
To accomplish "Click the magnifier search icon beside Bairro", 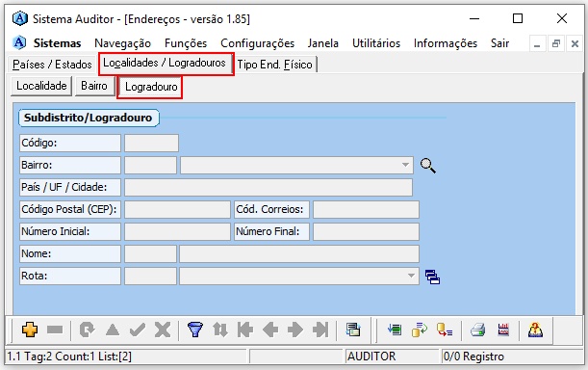I will point(428,166).
